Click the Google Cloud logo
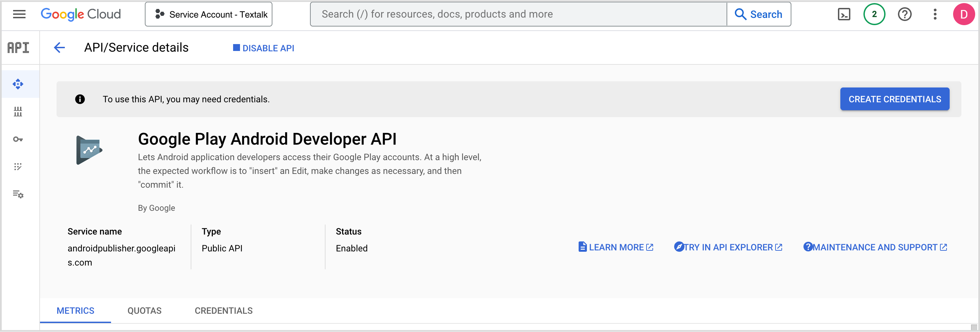 tap(81, 14)
